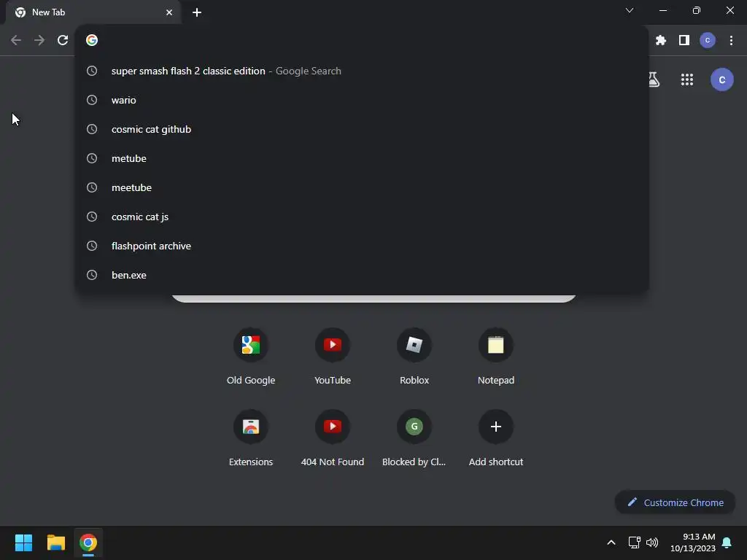Select the metube suggestion
The width and height of the screenshot is (747, 560).
(362, 158)
